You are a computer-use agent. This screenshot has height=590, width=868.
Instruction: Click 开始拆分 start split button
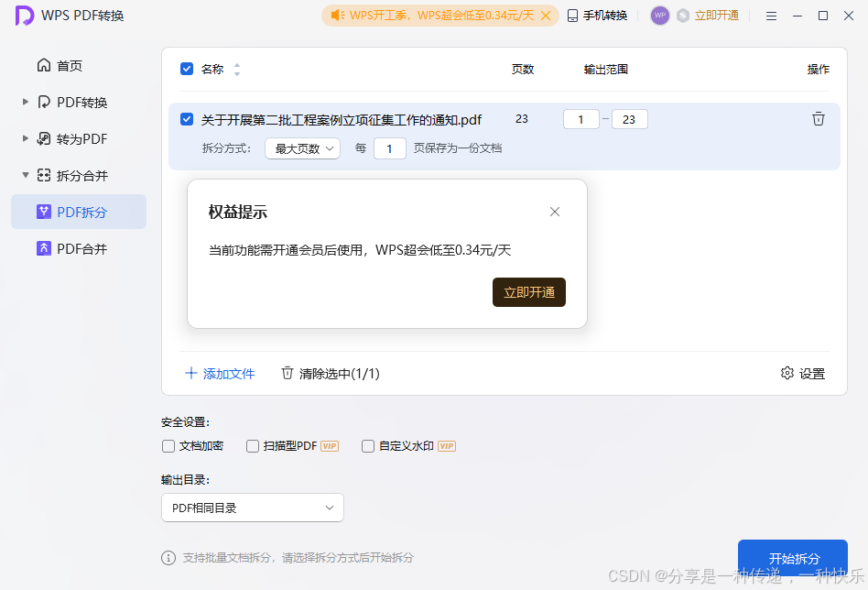point(793,558)
